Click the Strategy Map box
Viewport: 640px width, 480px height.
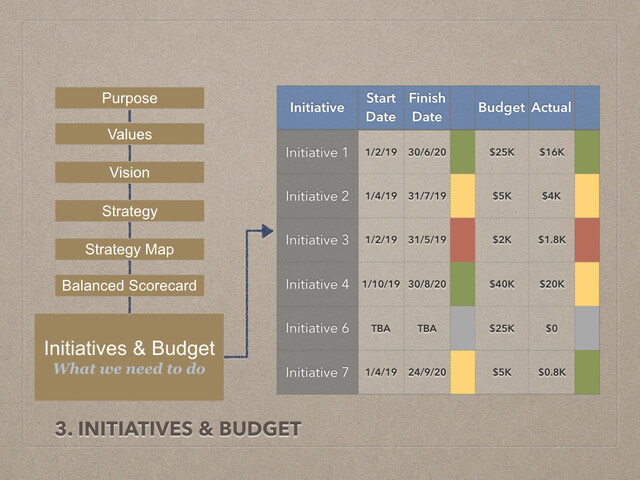[x=129, y=248]
